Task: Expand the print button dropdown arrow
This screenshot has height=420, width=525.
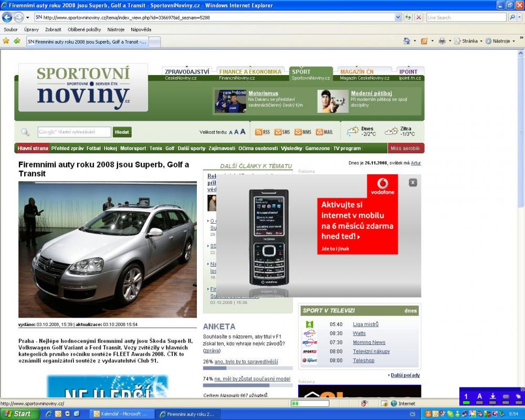Action: coord(450,41)
